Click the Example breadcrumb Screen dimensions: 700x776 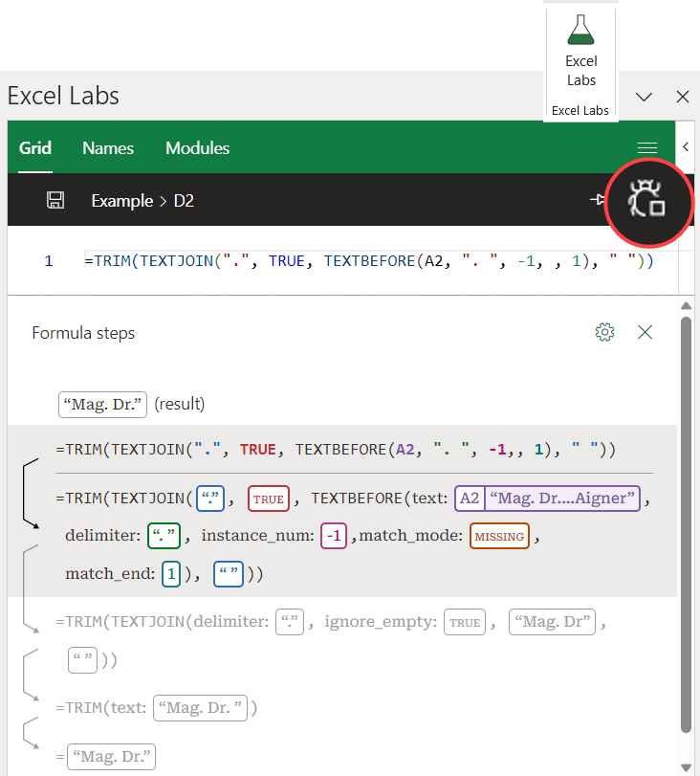click(x=122, y=200)
